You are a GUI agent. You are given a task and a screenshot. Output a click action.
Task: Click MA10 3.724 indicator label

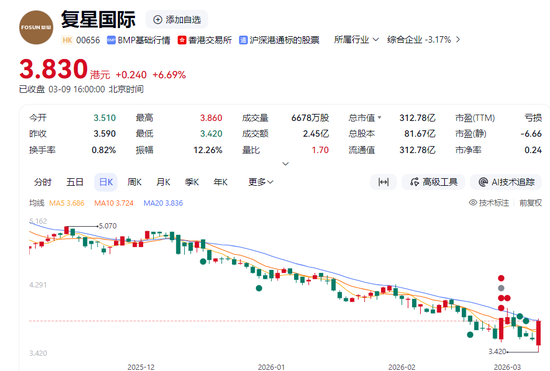coord(114,203)
